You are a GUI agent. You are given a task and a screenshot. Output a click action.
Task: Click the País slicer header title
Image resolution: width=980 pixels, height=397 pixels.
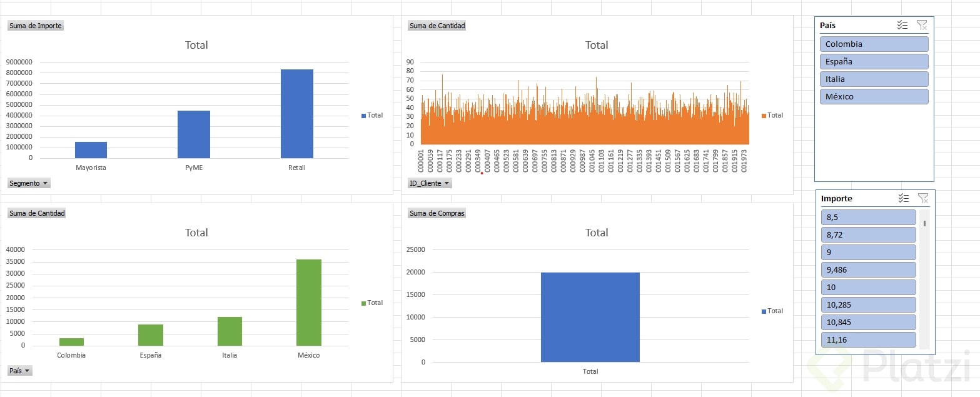pos(828,26)
